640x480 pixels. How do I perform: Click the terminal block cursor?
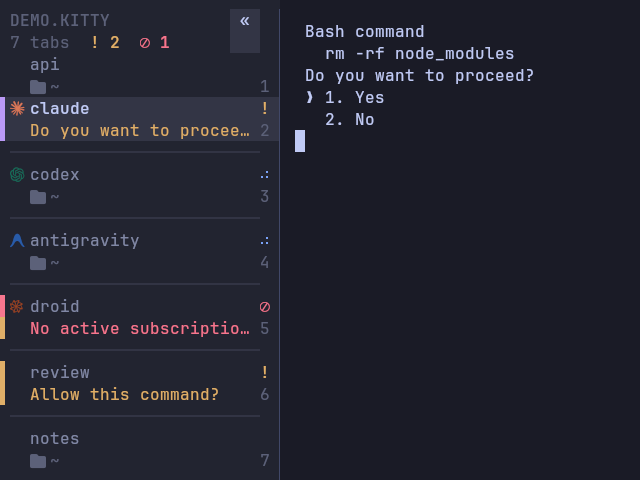300,141
